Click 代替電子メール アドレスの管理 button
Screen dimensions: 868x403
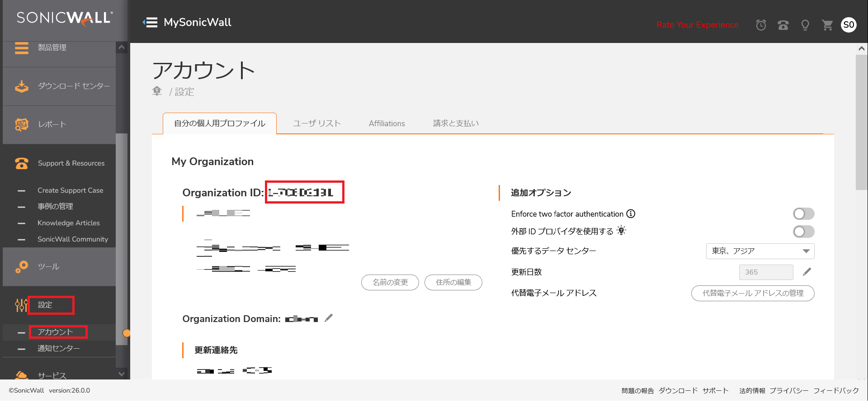pos(753,293)
